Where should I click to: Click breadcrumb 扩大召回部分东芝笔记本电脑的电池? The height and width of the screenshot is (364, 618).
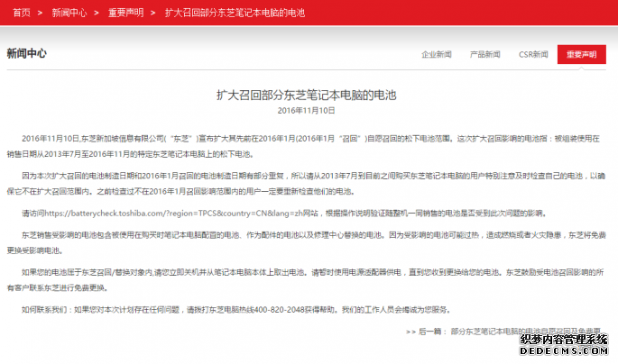[235, 13]
